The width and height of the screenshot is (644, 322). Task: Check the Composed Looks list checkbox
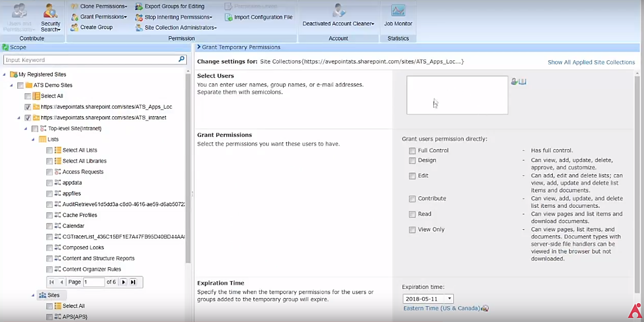[49, 248]
